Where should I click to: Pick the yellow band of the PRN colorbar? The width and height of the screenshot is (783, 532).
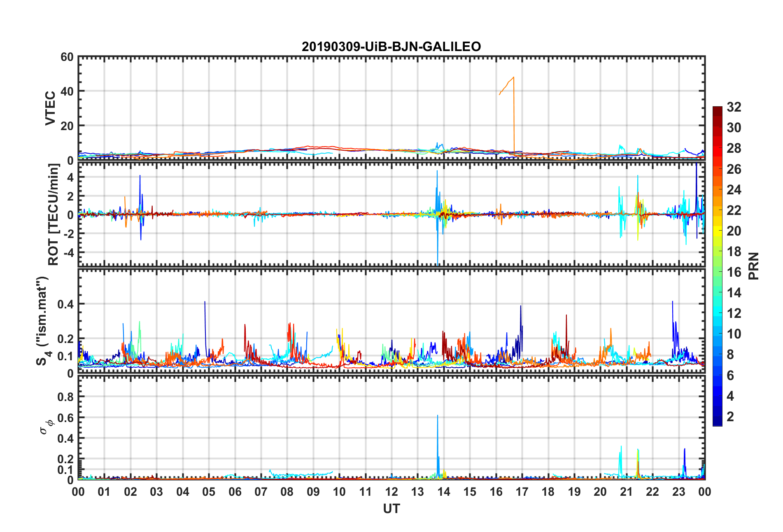pos(717,231)
